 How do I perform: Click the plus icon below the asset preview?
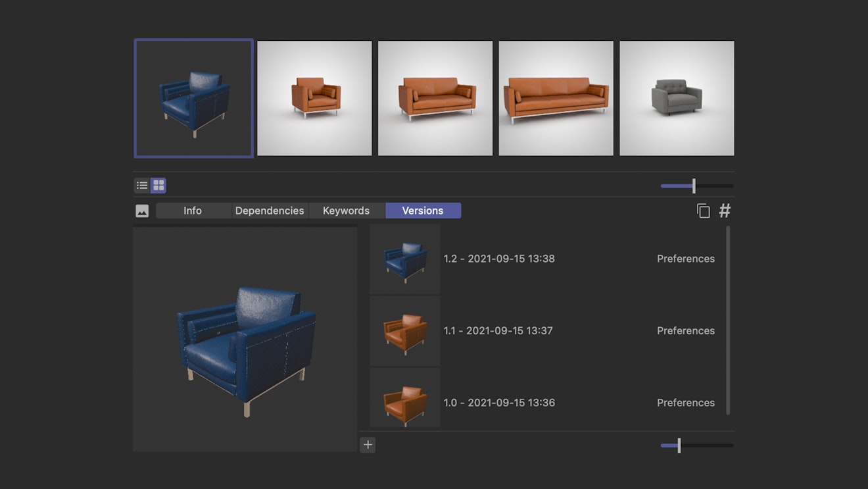(x=368, y=445)
